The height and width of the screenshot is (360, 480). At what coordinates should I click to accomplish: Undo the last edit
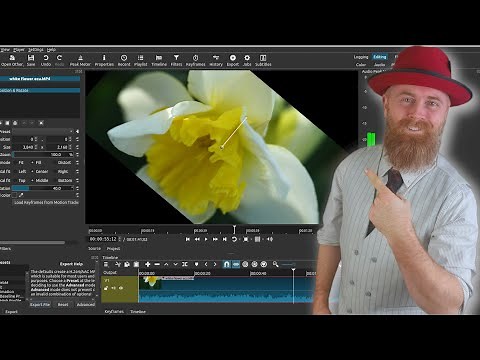pyautogui.click(x=46, y=60)
